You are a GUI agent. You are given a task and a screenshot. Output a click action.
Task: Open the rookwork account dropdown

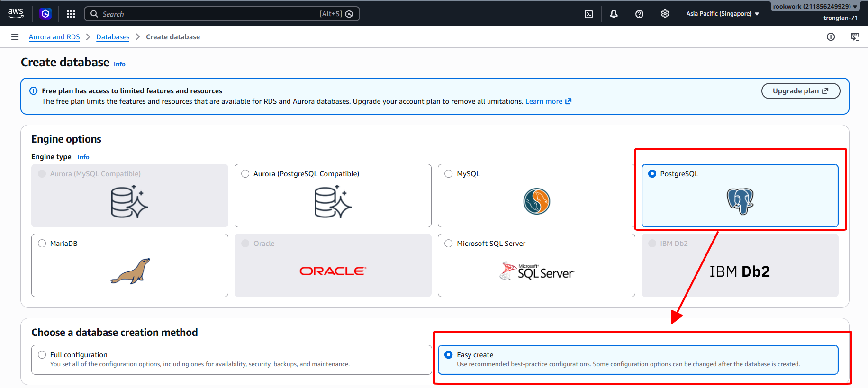click(x=815, y=6)
